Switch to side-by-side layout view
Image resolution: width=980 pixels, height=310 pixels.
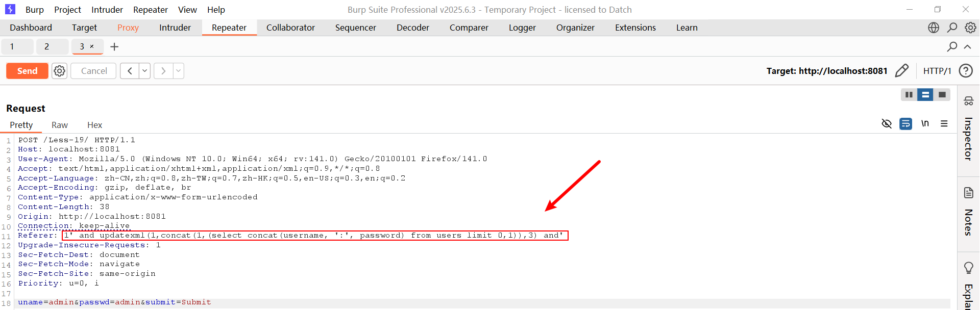pos(909,94)
